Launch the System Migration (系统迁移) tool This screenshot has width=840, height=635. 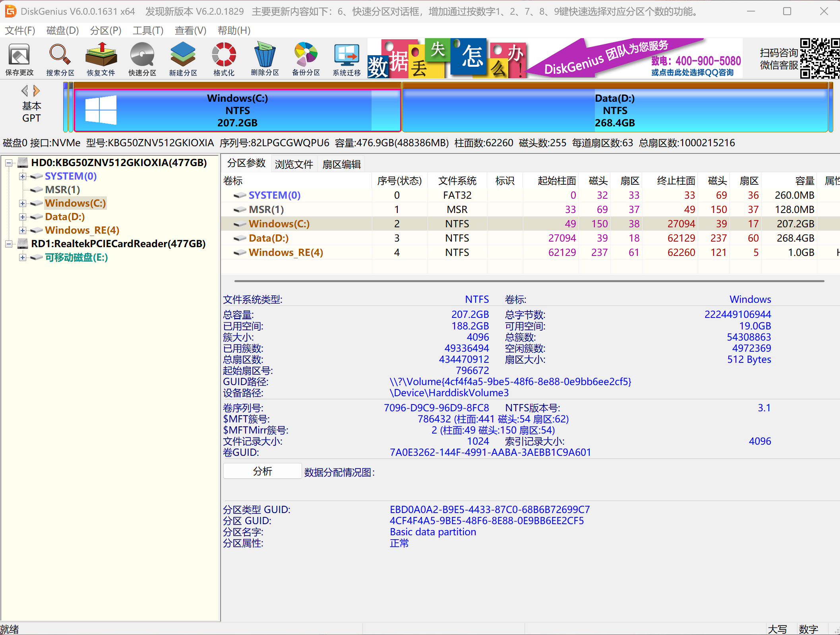pos(347,60)
